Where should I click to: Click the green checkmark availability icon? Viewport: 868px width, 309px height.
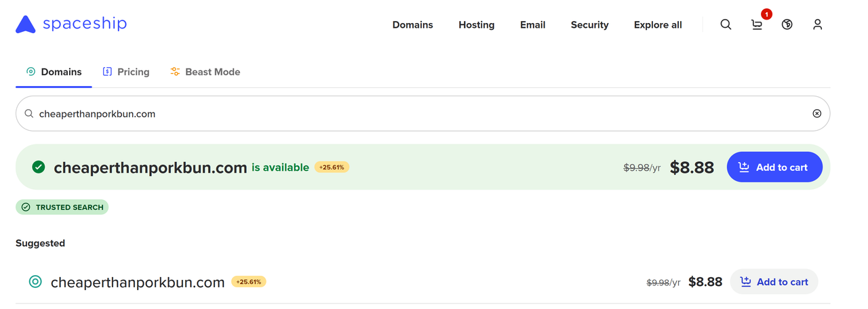(x=39, y=167)
